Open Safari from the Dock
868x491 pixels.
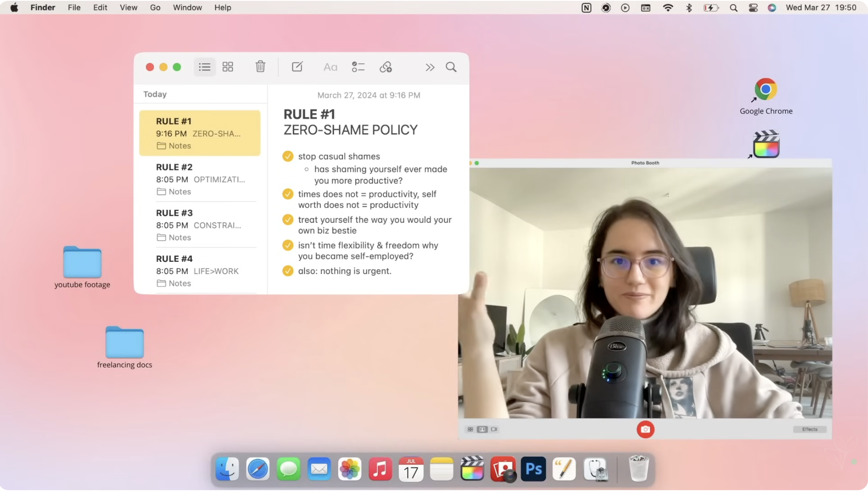tap(258, 469)
